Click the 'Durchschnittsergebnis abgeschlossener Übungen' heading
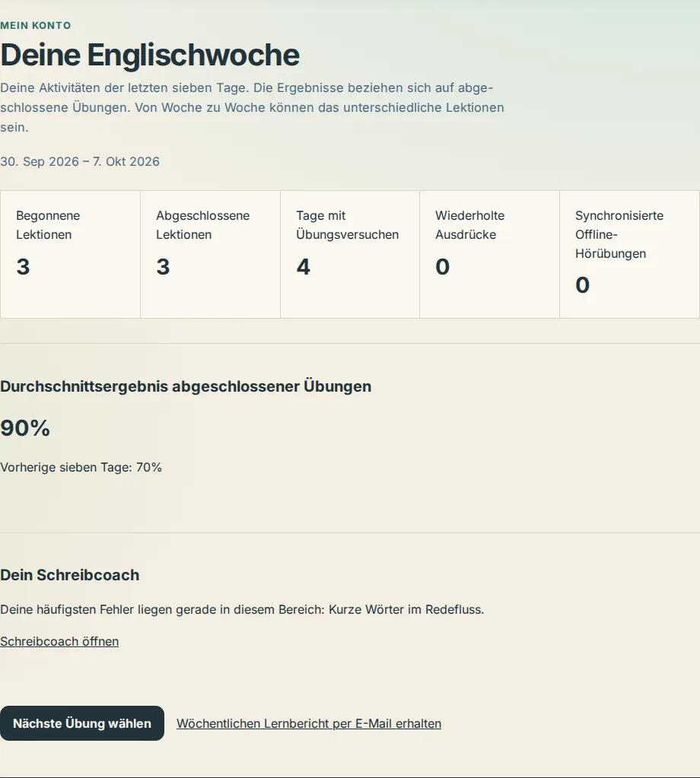Viewport: 700px width, 778px height. pyautogui.click(x=186, y=386)
